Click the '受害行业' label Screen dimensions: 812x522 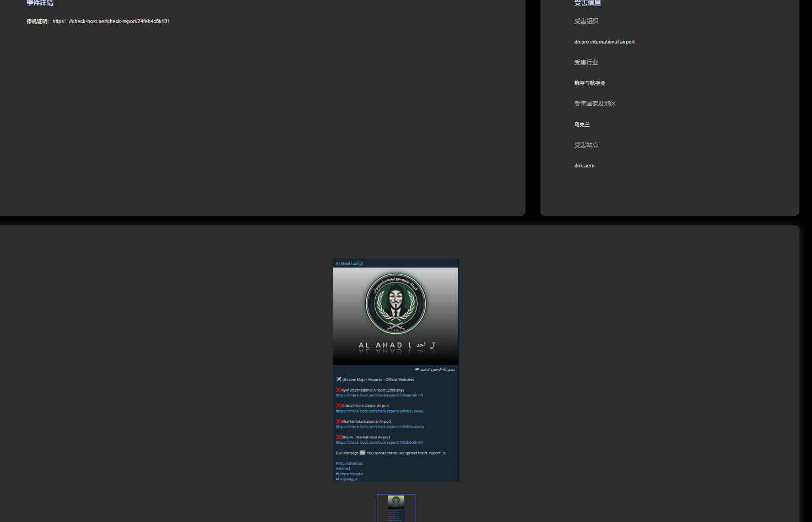586,63
